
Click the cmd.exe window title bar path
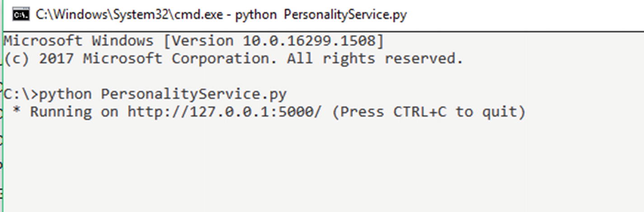129,15
